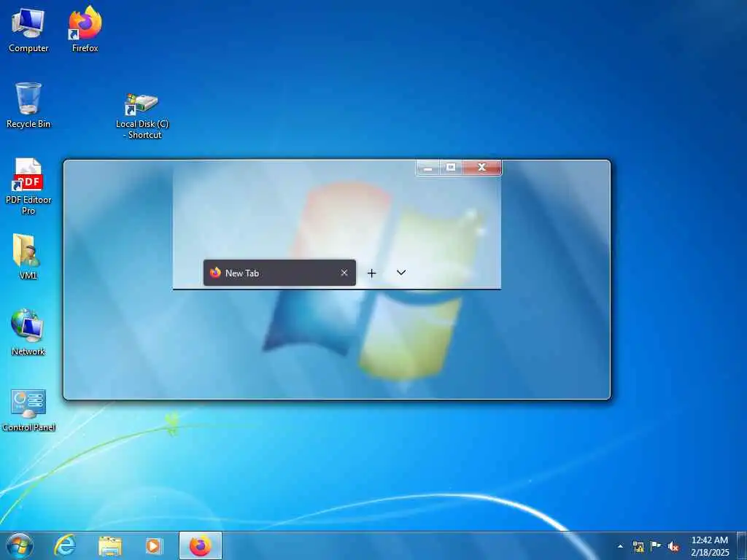The height and width of the screenshot is (560, 747).
Task: Open the network status tray icon
Action: tap(638, 546)
